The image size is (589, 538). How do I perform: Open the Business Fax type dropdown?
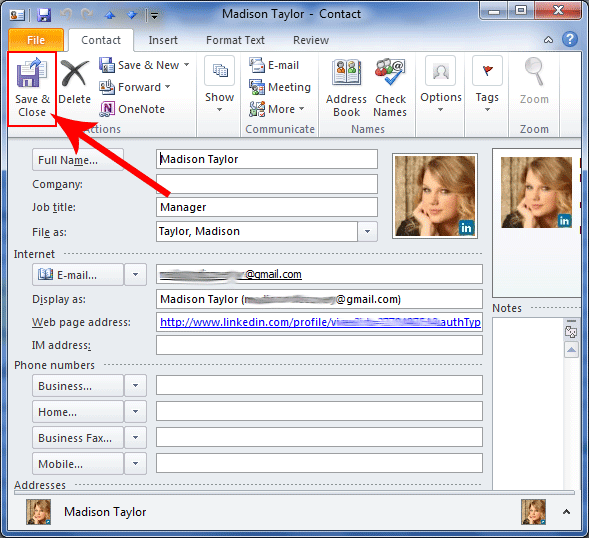(x=135, y=438)
